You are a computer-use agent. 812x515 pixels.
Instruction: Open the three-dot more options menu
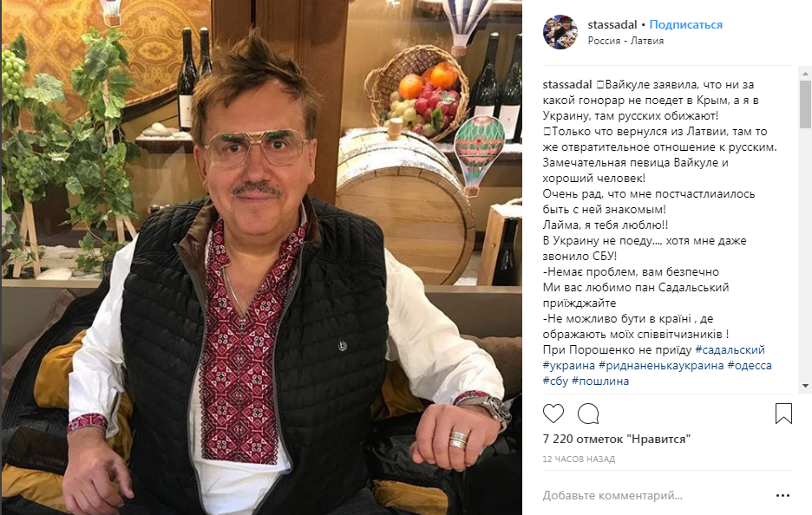coord(783,496)
